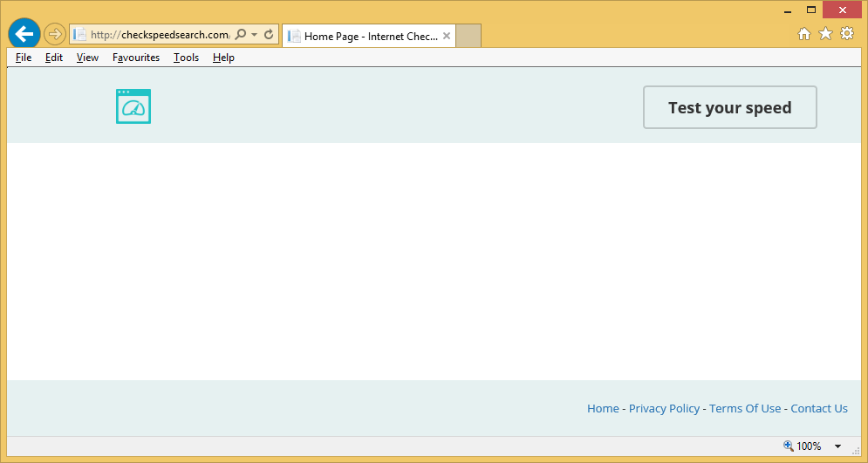Image resolution: width=868 pixels, height=463 pixels.
Task: Follow the Privacy Policy link
Action: [664, 408]
